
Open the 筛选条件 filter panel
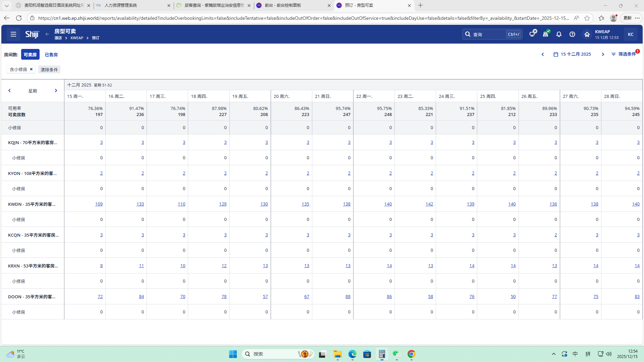tap(624, 54)
